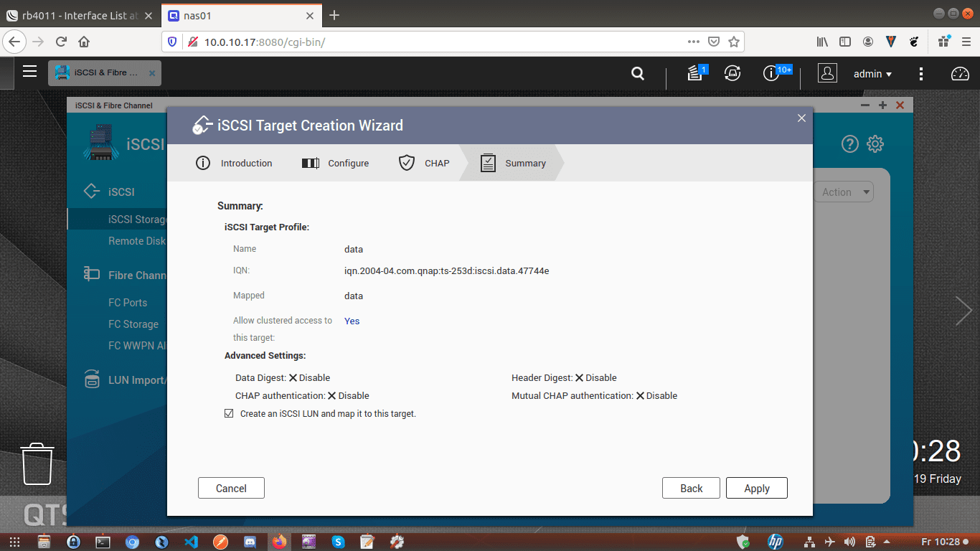Open Skype from taskbar
This screenshot has height=551, width=980.
(338, 542)
